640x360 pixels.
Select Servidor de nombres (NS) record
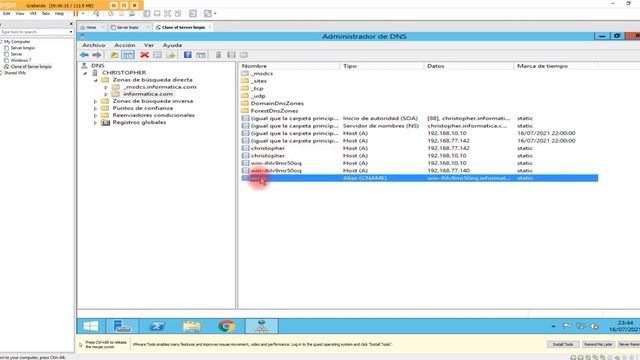[x=419, y=126]
